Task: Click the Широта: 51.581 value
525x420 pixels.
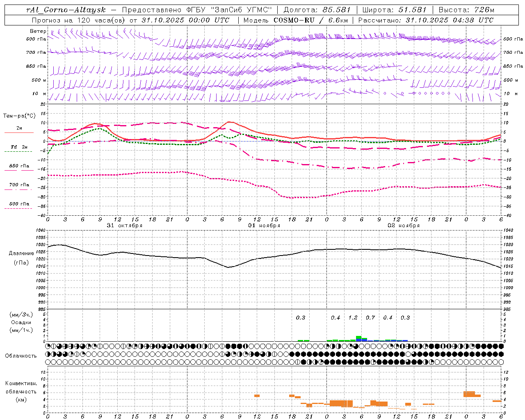Action: coord(394,10)
